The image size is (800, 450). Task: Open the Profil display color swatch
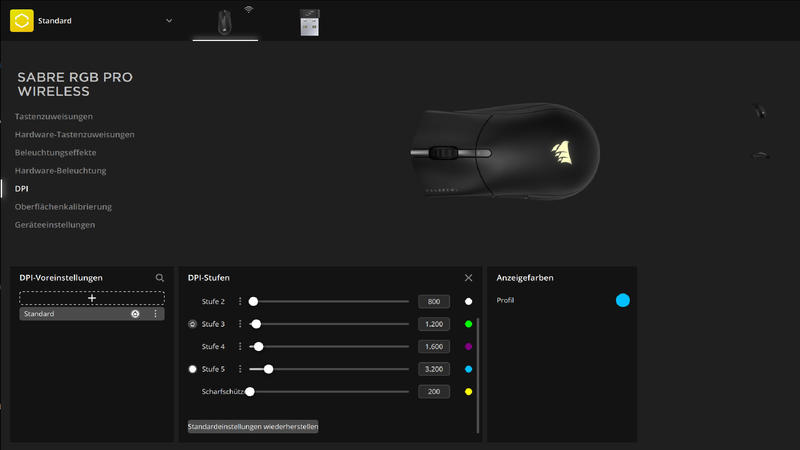622,300
